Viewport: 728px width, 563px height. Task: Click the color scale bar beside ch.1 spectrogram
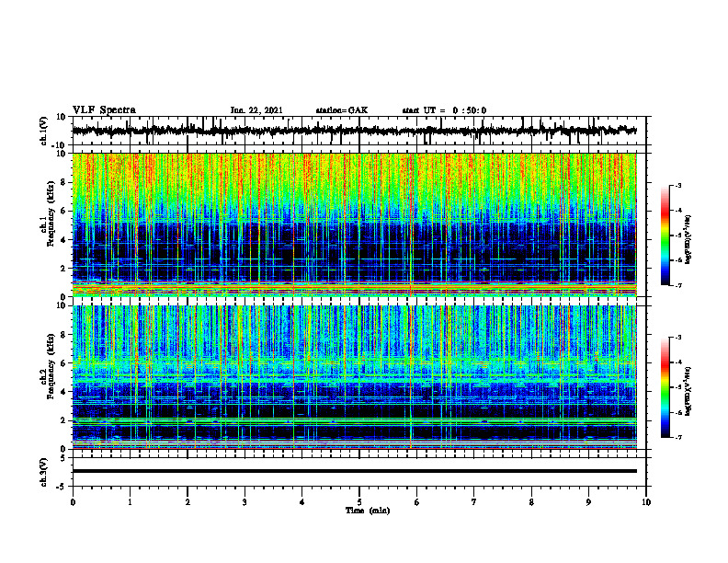665,236
